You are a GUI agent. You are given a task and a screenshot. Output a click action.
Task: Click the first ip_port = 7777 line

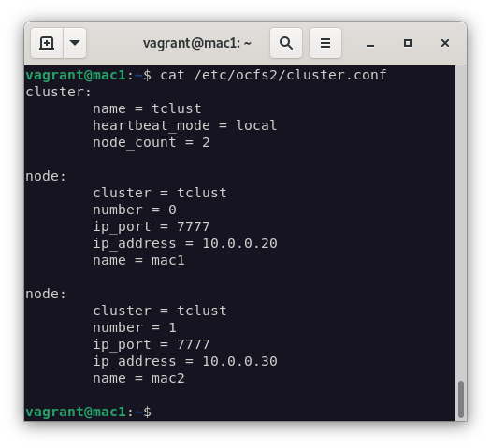click(x=152, y=227)
